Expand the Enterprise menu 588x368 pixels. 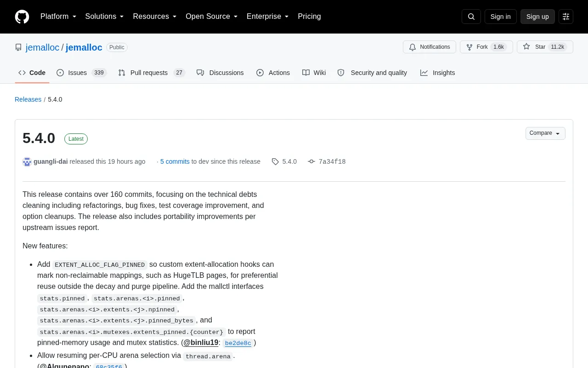tap(268, 17)
